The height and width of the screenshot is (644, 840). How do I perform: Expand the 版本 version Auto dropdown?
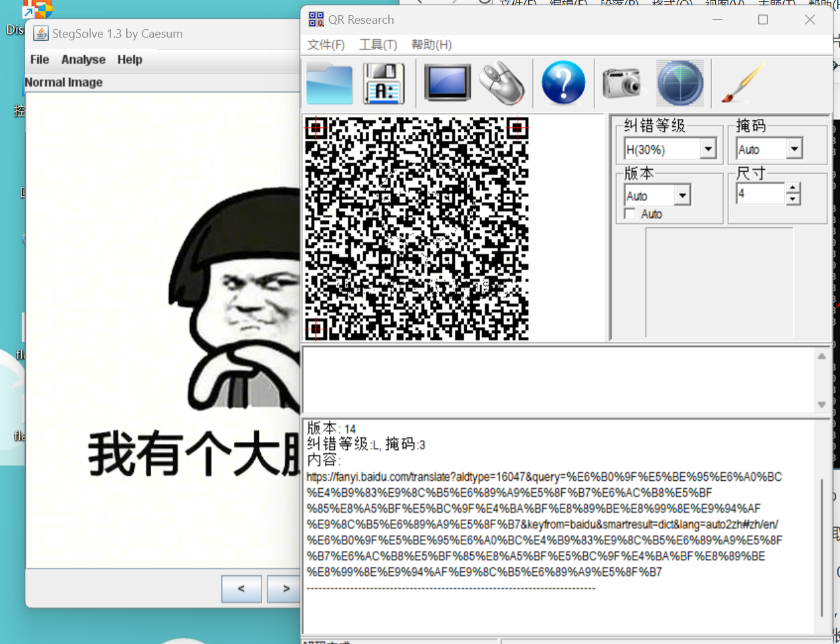(683, 196)
